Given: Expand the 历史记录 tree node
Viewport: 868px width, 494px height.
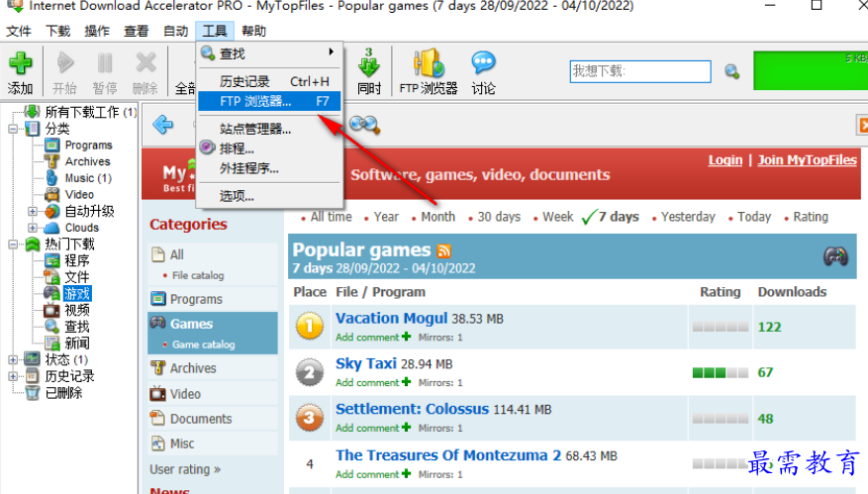Looking at the screenshot, I should click(x=13, y=376).
